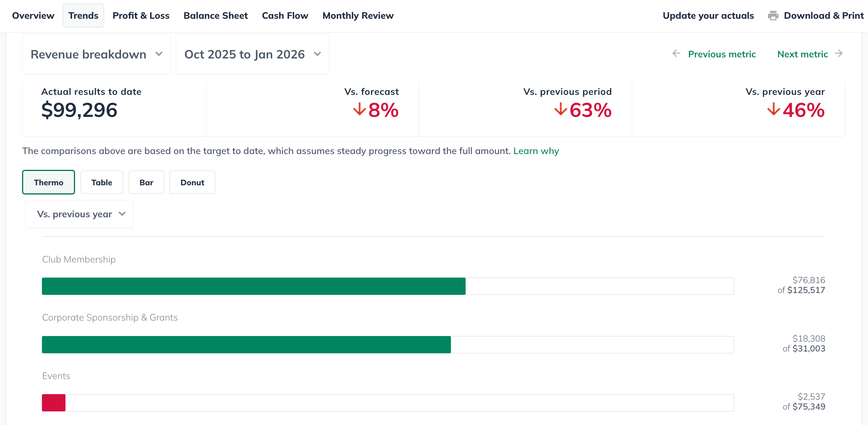Click the red down arrow beside 63%

[x=560, y=109]
